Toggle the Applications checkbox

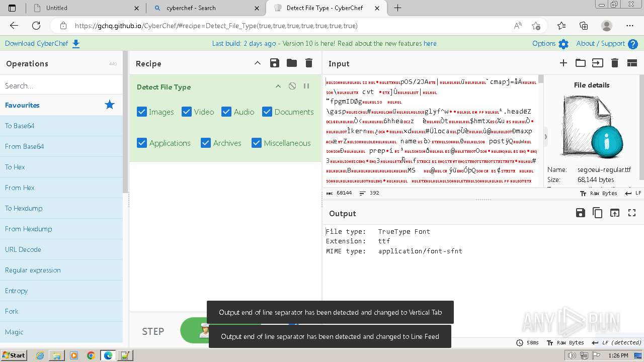142,143
